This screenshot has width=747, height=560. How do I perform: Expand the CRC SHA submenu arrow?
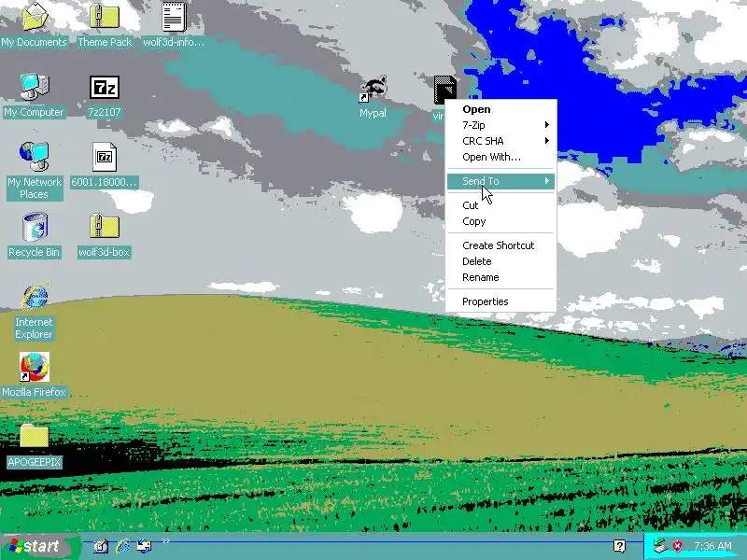point(547,141)
